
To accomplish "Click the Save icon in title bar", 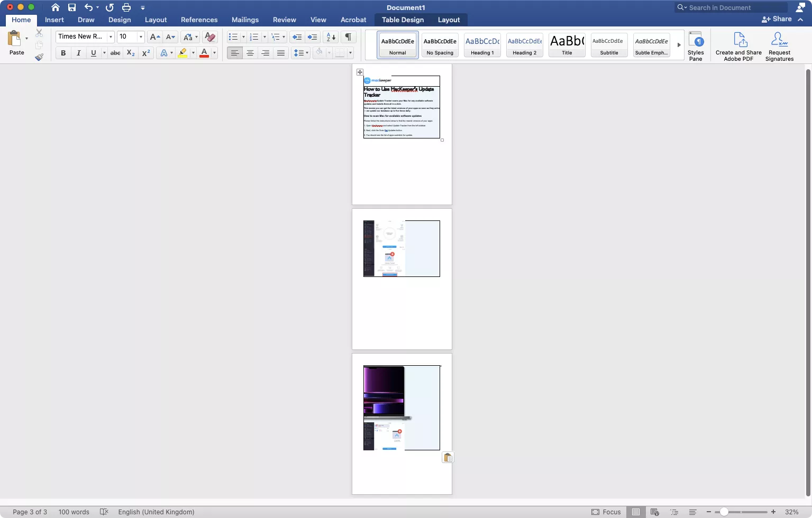I will tap(72, 7).
